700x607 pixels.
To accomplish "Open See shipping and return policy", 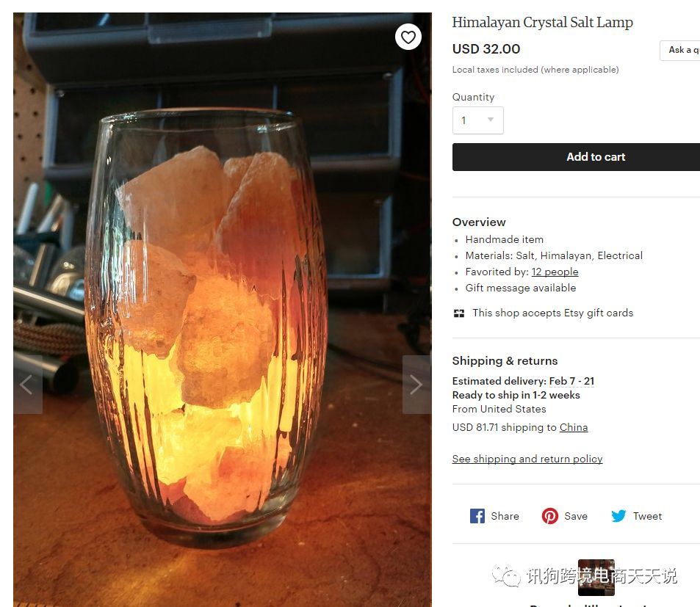I will pos(527,459).
